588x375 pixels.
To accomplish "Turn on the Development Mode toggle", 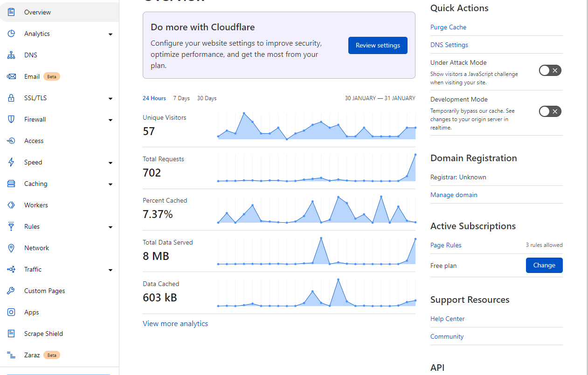I will (x=550, y=111).
